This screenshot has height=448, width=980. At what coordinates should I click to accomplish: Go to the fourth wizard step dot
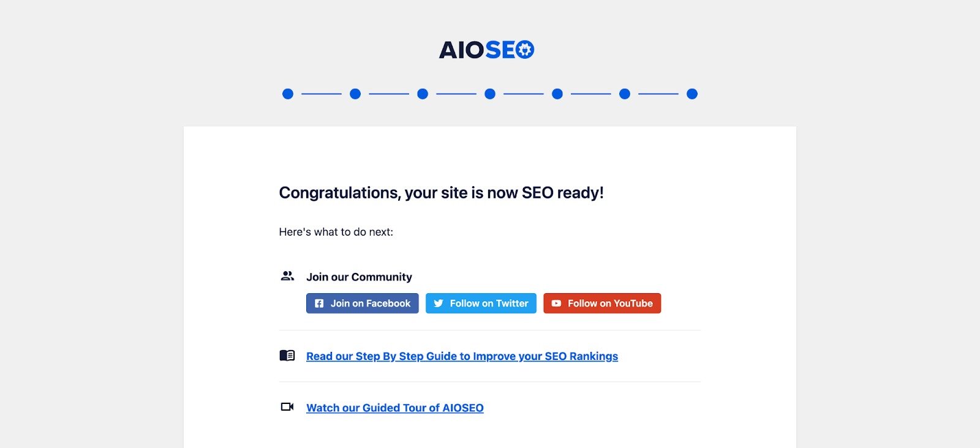pyautogui.click(x=490, y=94)
